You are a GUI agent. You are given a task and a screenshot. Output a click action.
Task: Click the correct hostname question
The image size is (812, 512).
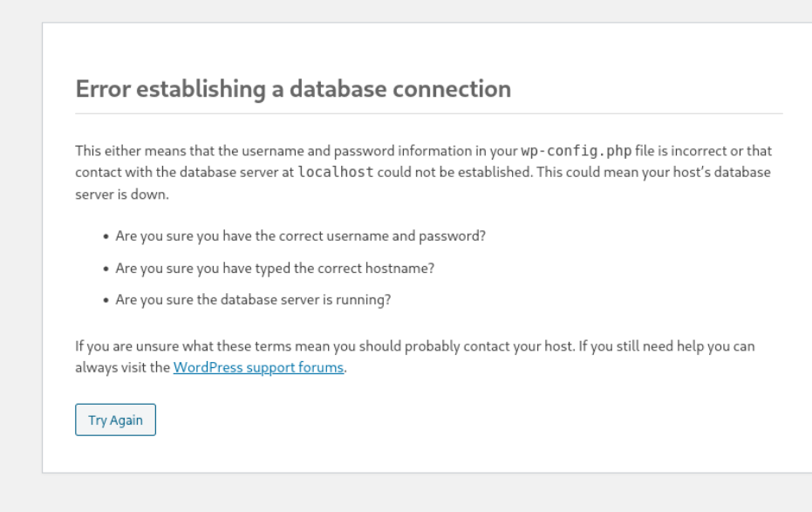click(275, 268)
